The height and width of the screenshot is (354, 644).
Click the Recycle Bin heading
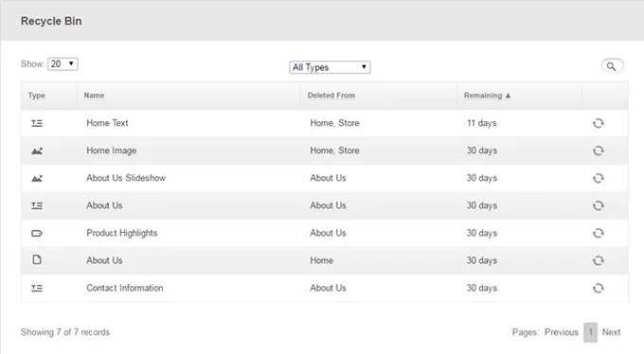click(51, 21)
